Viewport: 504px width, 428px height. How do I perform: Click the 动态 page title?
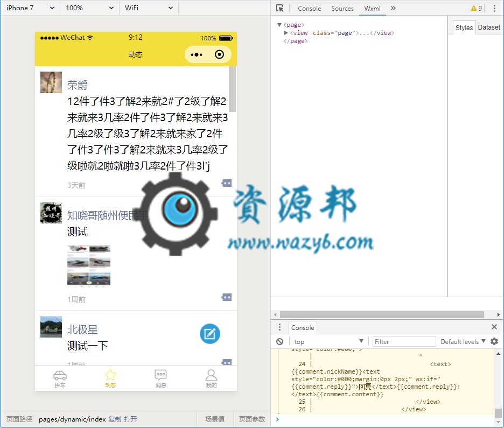(136, 54)
